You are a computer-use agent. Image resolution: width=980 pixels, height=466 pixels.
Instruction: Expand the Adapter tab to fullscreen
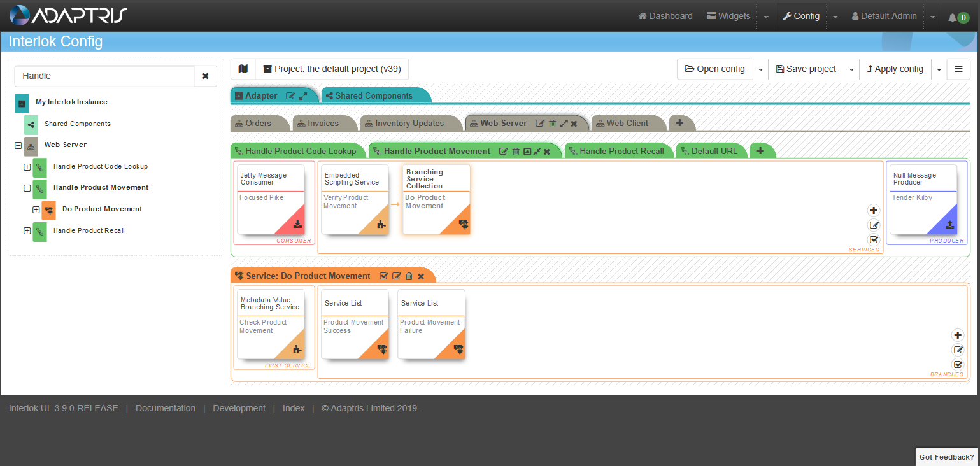tap(303, 96)
